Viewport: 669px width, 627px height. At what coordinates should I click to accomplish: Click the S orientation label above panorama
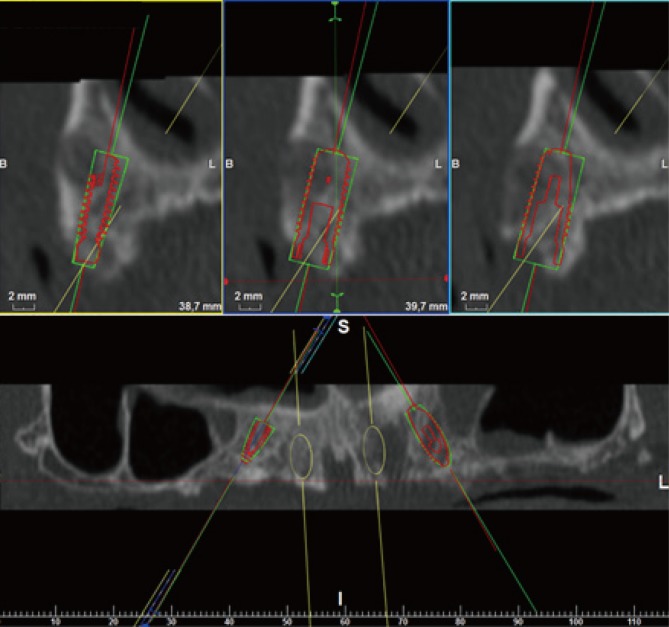tap(343, 328)
